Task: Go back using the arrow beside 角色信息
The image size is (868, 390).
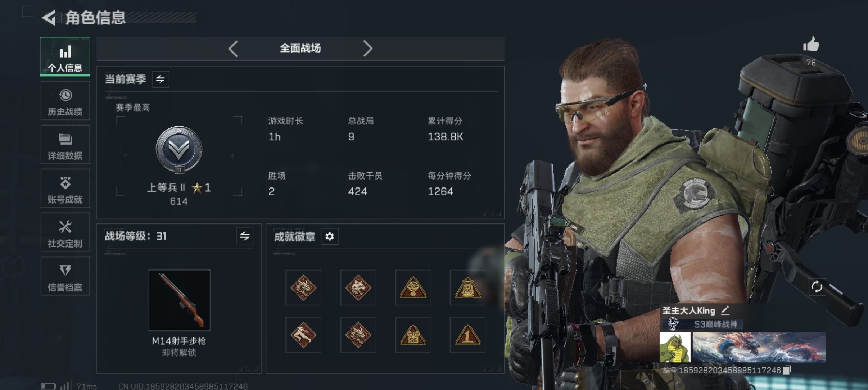Action: click(x=49, y=17)
